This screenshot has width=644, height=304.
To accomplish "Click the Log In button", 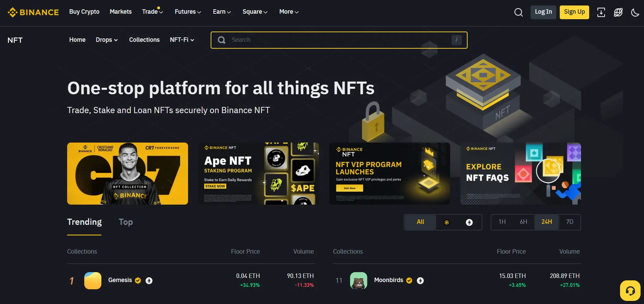I will click(x=543, y=12).
